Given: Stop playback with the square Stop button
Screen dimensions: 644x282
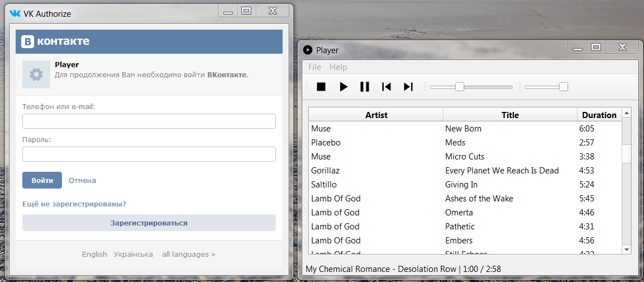Looking at the screenshot, I should click(x=321, y=87).
